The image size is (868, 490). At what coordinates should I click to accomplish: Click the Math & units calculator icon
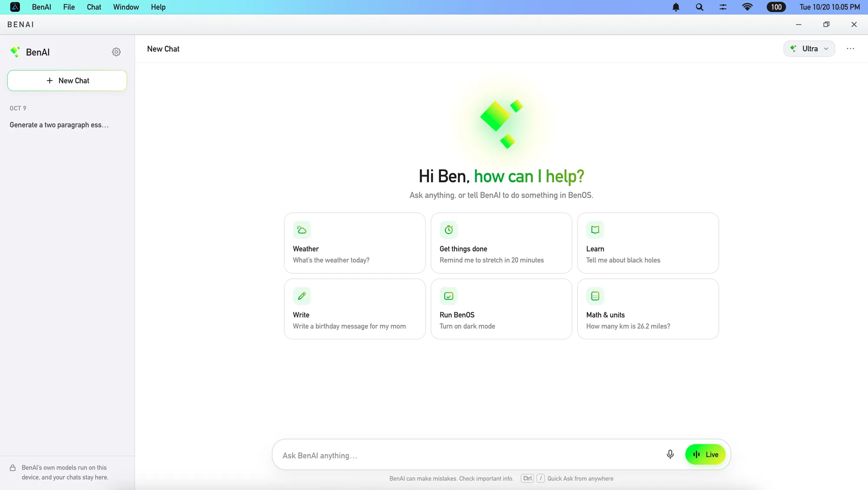coord(595,296)
